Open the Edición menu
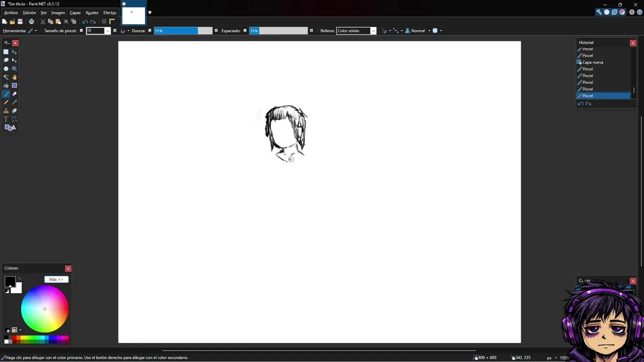644x362 pixels. 29,13
